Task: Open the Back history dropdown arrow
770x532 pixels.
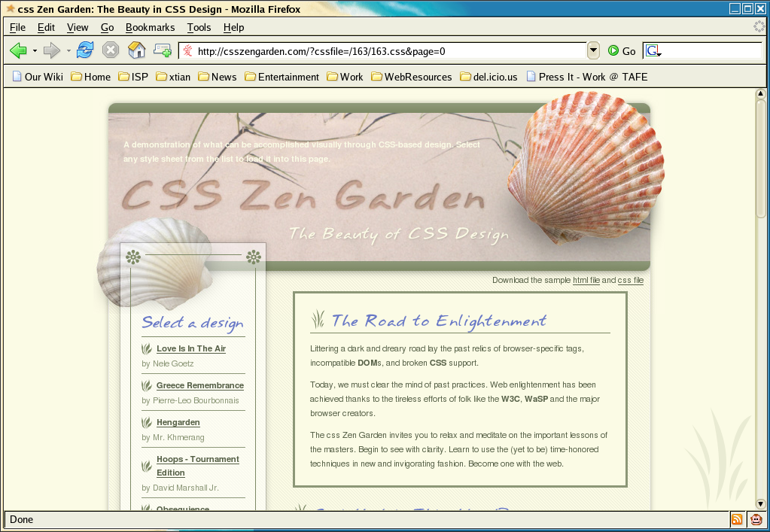Action: pos(35,50)
